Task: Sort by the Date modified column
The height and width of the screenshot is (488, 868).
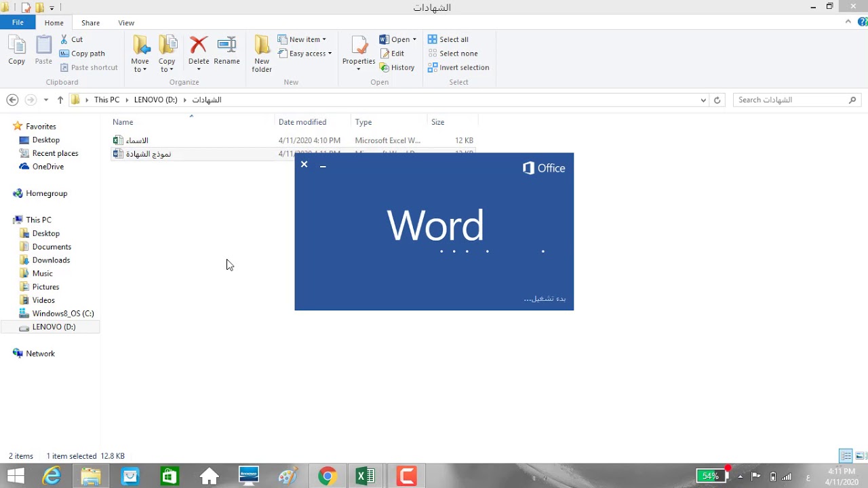Action: click(313, 122)
